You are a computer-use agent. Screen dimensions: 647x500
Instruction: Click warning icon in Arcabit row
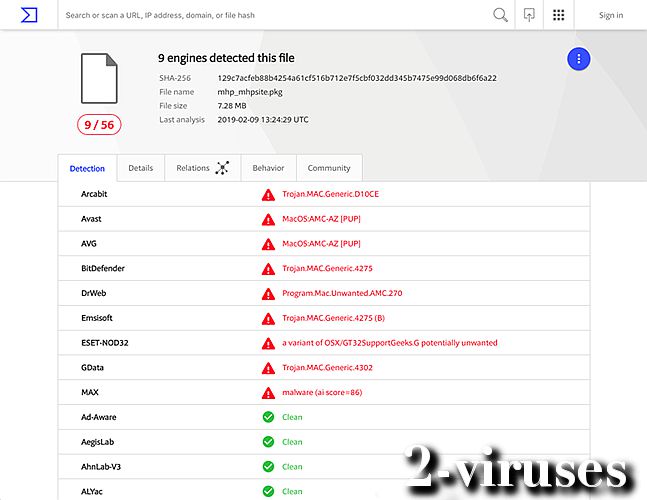coord(268,195)
